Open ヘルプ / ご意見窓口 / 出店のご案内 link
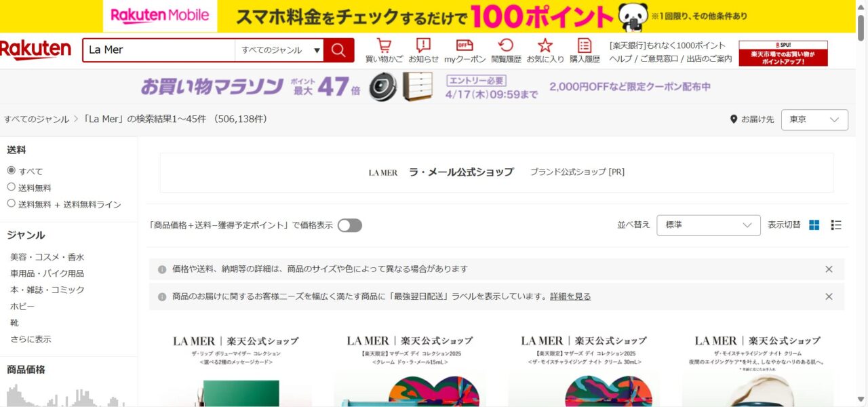Viewport: 868px width, 407px height. pyautogui.click(x=671, y=59)
